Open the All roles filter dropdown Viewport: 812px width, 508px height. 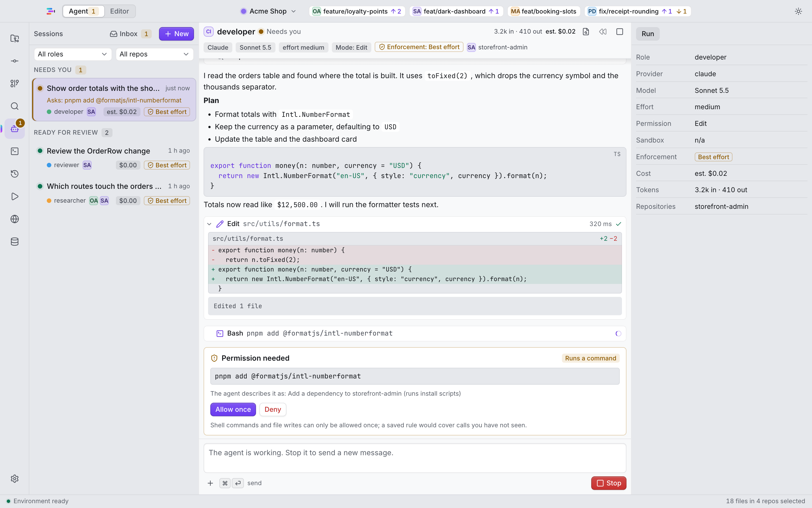[73, 54]
